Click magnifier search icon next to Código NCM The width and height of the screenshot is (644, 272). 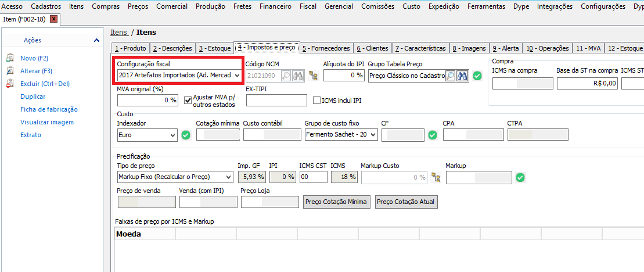286,76
